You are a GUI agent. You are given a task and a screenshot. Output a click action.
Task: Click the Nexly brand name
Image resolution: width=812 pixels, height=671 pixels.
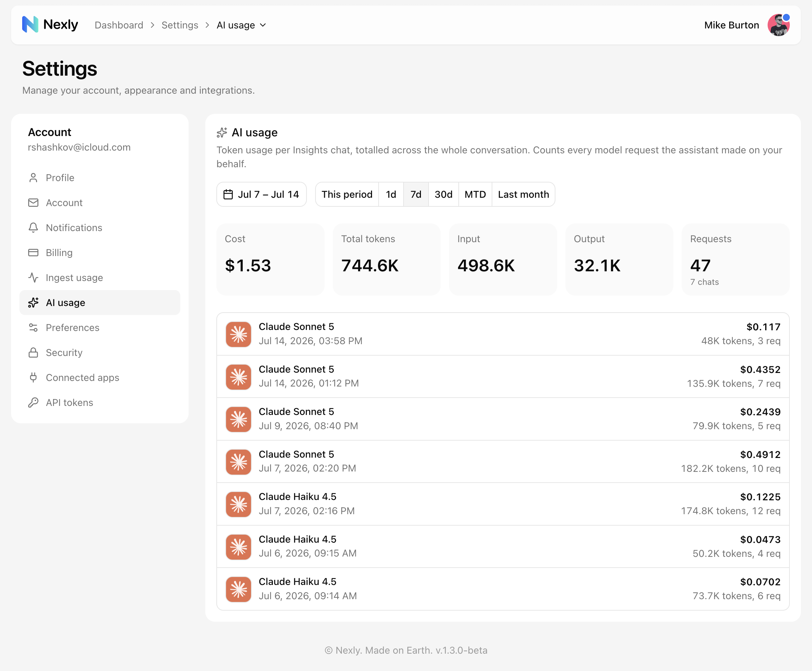(61, 25)
